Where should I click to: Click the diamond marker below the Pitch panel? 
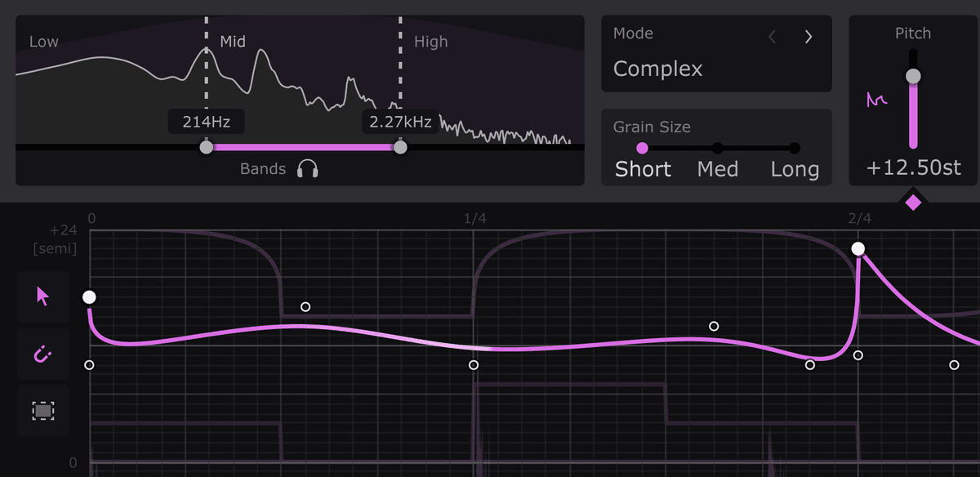(x=913, y=199)
